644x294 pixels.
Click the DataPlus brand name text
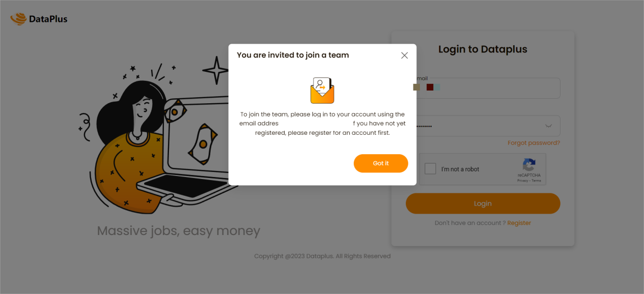coord(48,19)
